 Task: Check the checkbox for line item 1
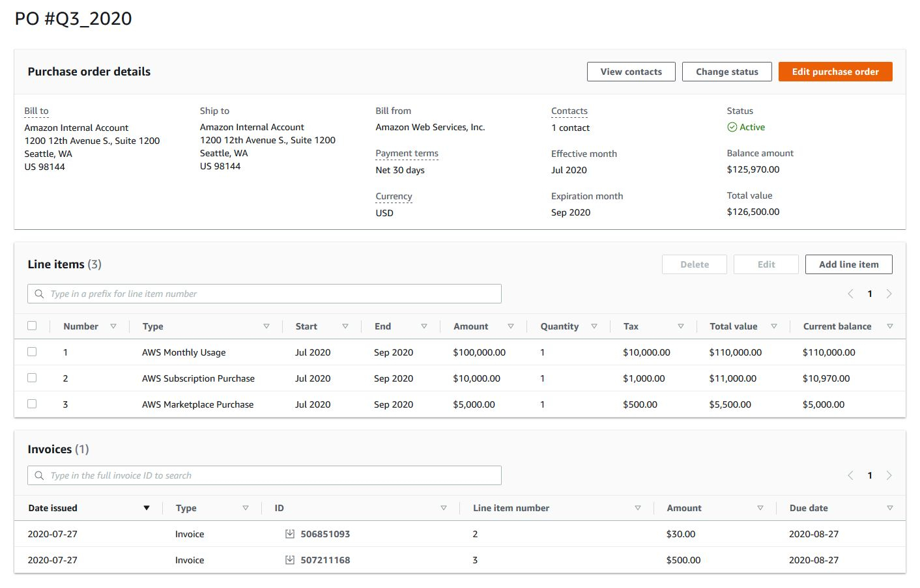[x=33, y=352]
